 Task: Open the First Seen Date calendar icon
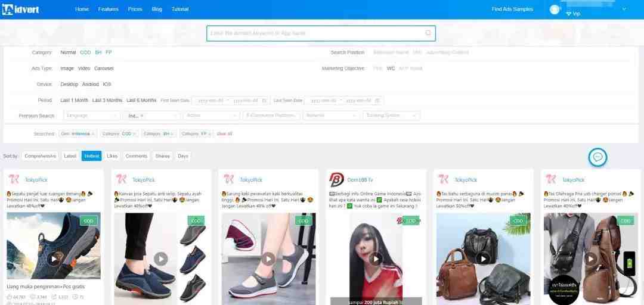pyautogui.click(x=264, y=101)
